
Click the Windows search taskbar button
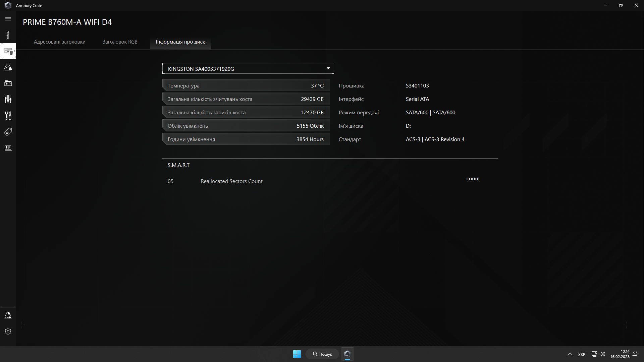point(322,354)
